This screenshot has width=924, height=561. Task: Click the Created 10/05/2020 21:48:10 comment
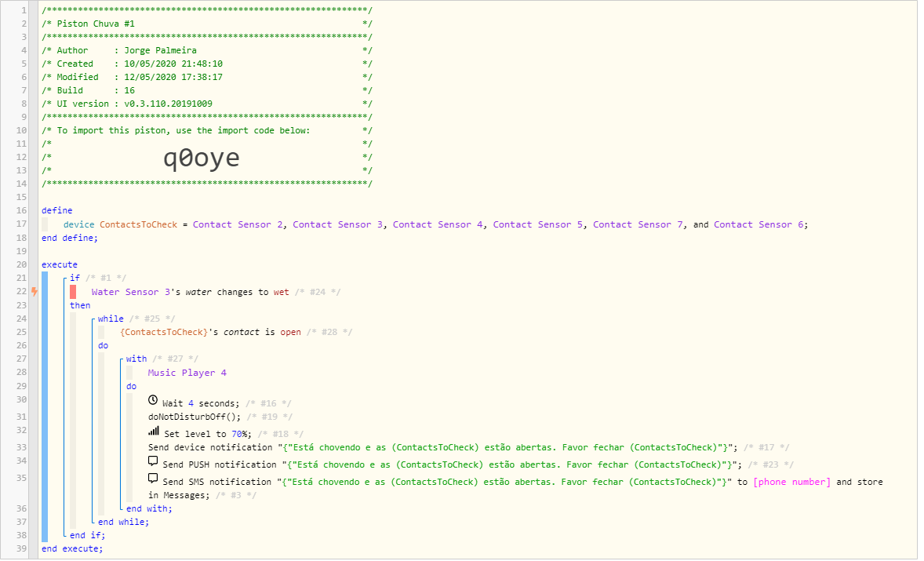point(207,64)
